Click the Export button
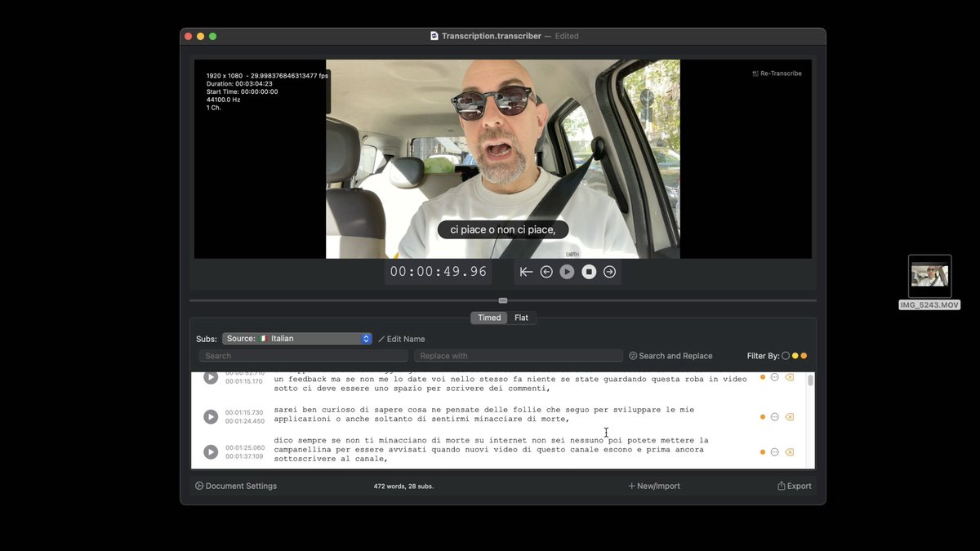The image size is (980, 551). 795,486
